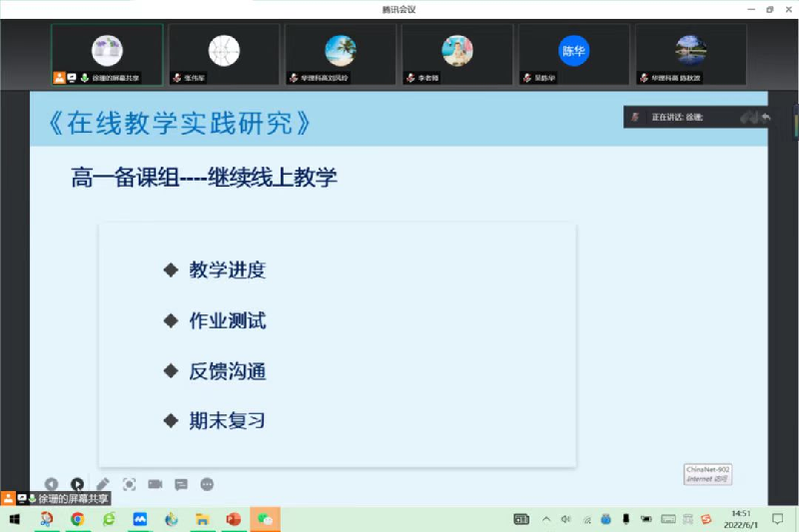Click the black USB device tray icon
This screenshot has height=532, width=799.
[x=626, y=519]
